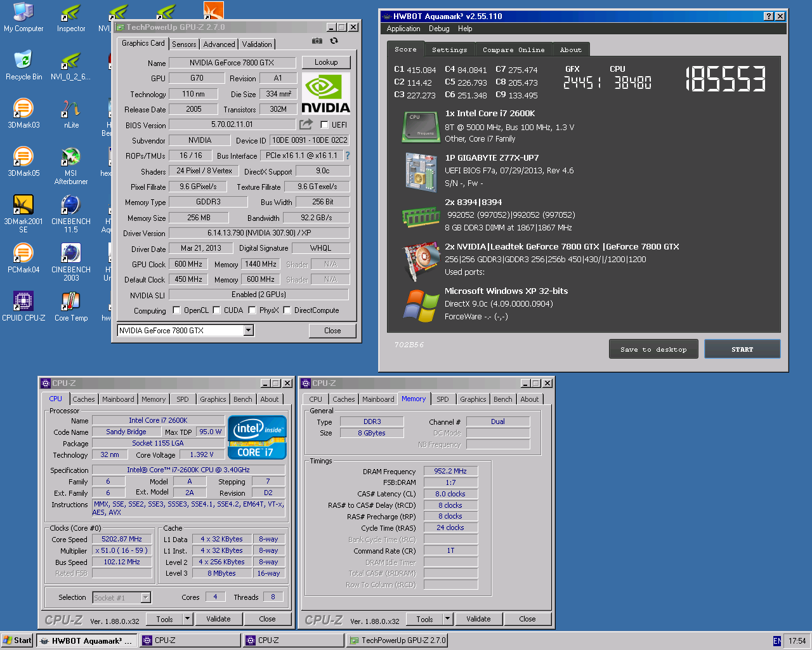Image resolution: width=812 pixels, height=650 pixels.
Task: Click the Intel Core i7 logo in CPU-Z
Action: click(x=257, y=437)
